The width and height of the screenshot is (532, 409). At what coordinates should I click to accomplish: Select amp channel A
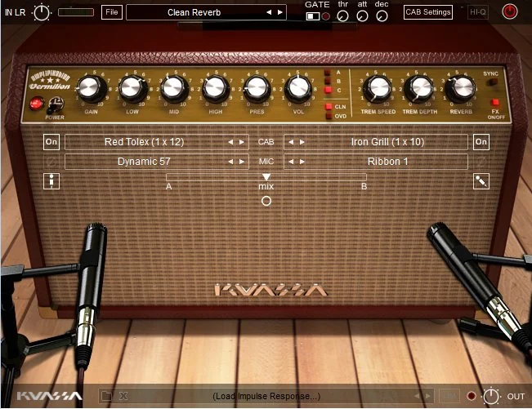tap(328, 72)
